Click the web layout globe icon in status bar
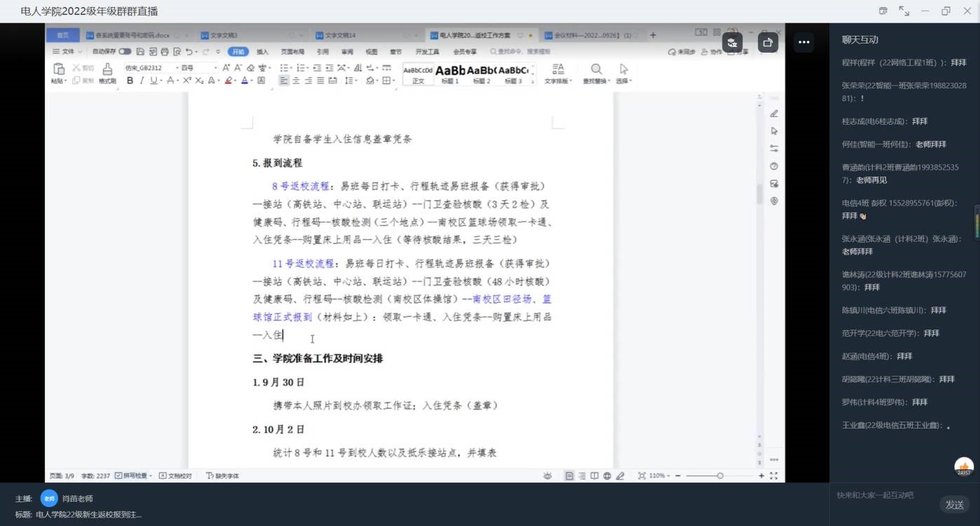The width and height of the screenshot is (980, 526). (x=607, y=476)
